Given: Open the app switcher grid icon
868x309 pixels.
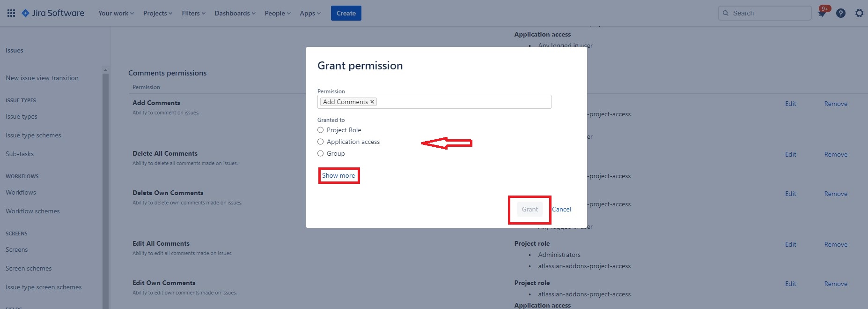Looking at the screenshot, I should click(11, 13).
